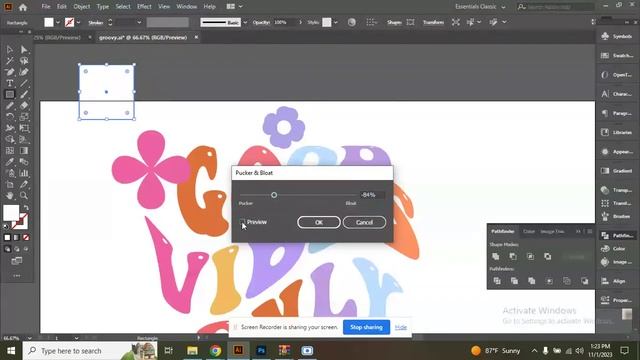Open the Effect menu
The width and height of the screenshot is (640, 360).
pyautogui.click(x=144, y=7)
